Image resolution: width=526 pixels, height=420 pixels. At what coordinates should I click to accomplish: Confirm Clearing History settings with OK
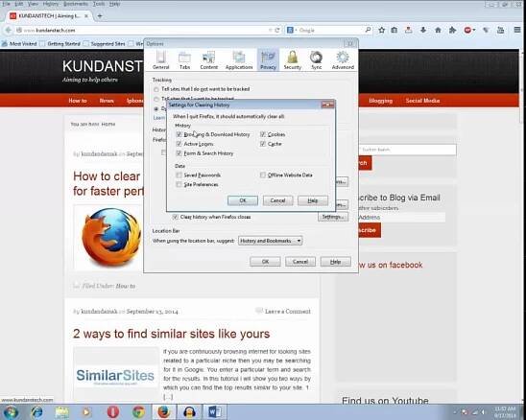click(243, 200)
